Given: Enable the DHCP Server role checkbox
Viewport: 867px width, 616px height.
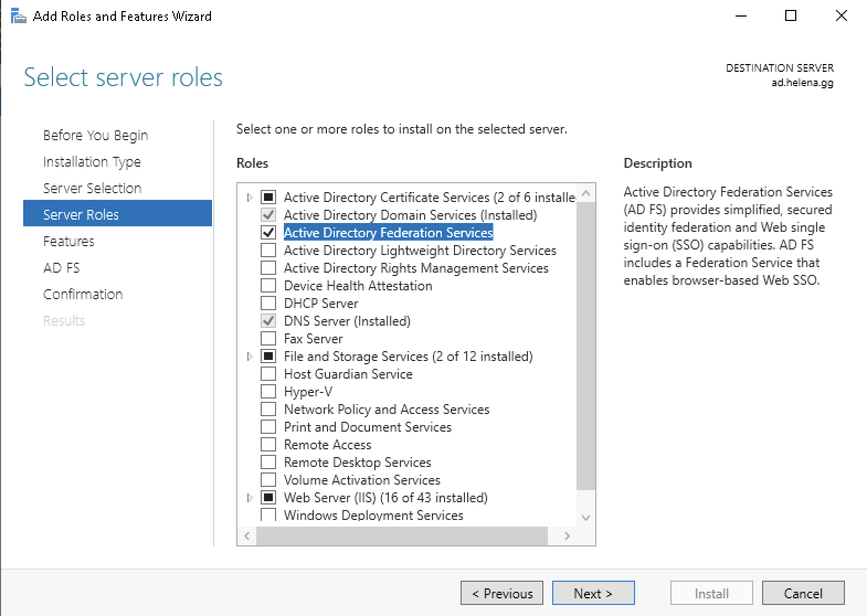Looking at the screenshot, I should (x=268, y=303).
